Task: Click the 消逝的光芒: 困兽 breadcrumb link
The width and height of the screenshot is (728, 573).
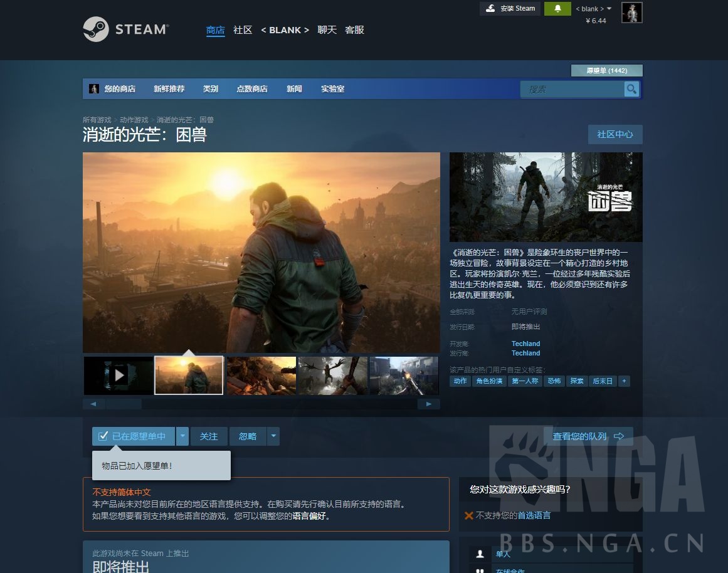Action: tap(185, 120)
